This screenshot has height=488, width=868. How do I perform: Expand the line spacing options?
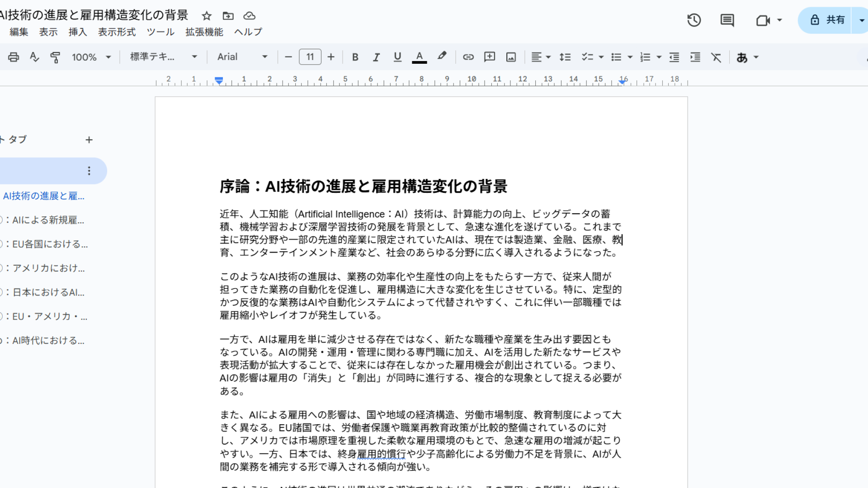click(x=565, y=57)
